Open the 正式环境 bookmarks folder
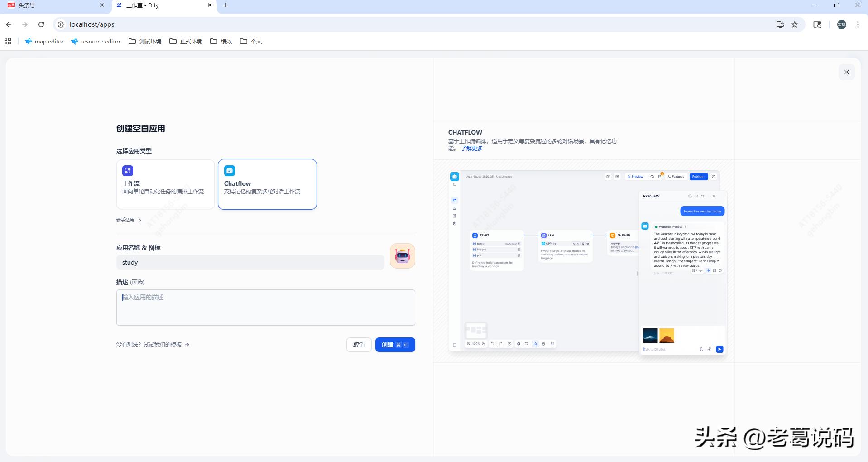This screenshot has height=462, width=868. 186,41
